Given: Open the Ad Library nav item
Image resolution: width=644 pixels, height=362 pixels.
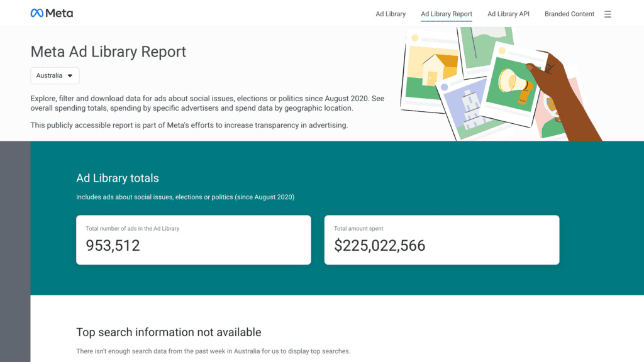Looking at the screenshot, I should point(391,14).
